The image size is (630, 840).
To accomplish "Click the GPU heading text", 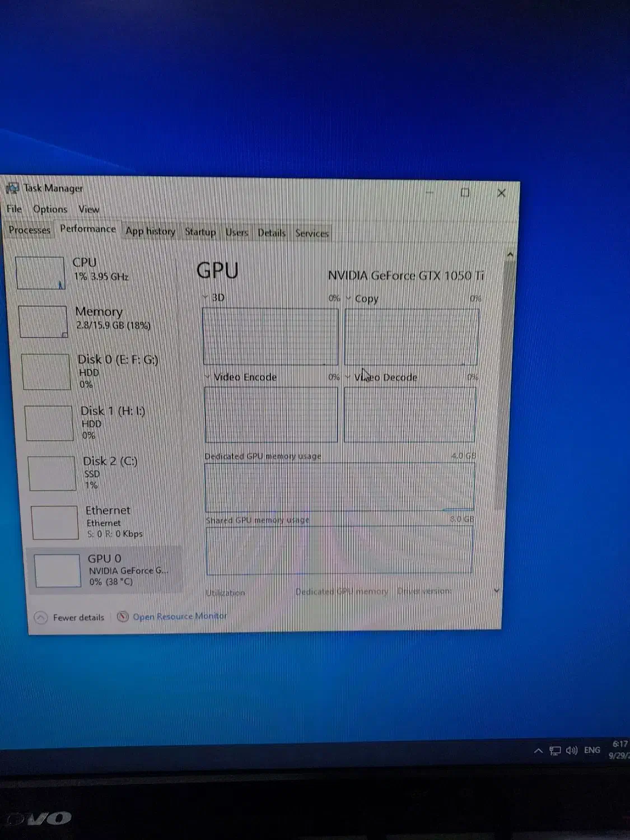I will tap(217, 270).
